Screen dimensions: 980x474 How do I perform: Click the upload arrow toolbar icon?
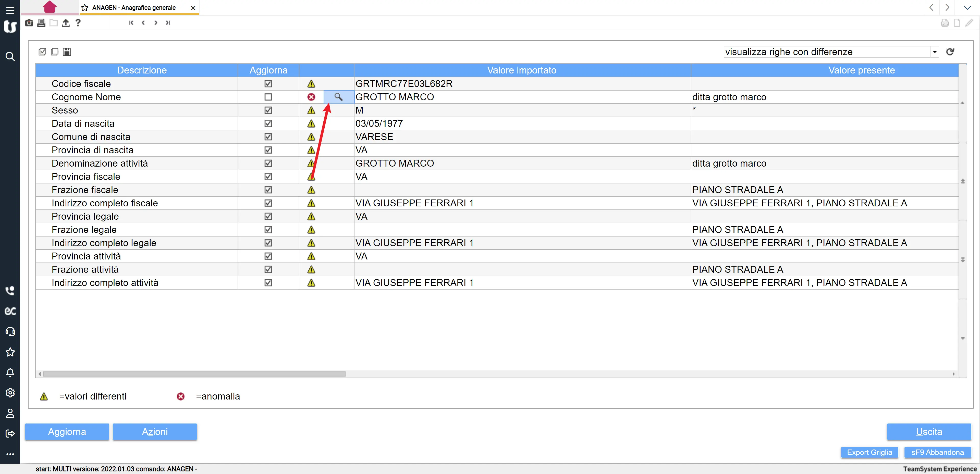(x=66, y=23)
